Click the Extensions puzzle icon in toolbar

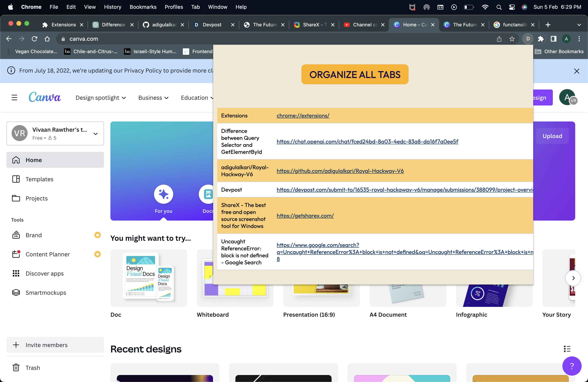click(x=541, y=39)
